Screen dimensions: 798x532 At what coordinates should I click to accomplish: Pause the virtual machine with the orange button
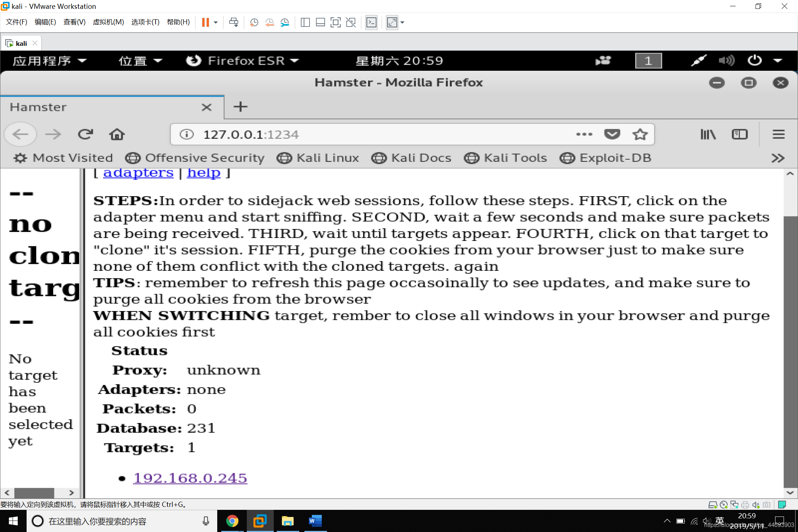(x=205, y=22)
